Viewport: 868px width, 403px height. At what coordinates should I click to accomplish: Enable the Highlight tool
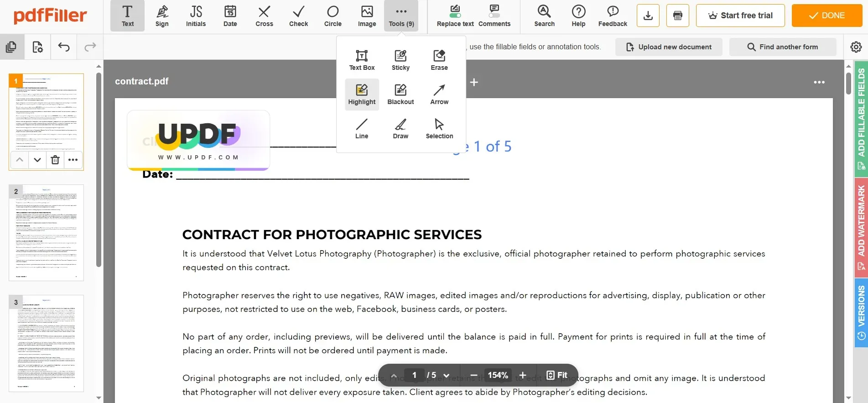pos(362,94)
